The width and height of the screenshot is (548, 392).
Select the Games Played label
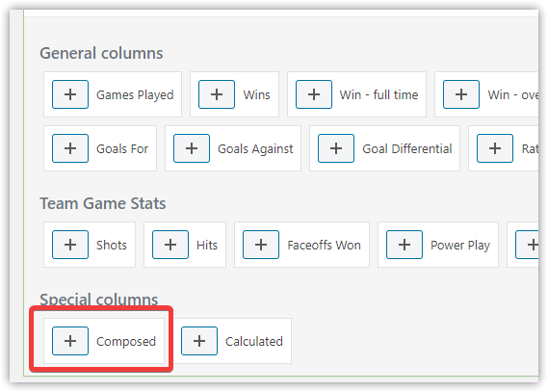click(x=135, y=95)
